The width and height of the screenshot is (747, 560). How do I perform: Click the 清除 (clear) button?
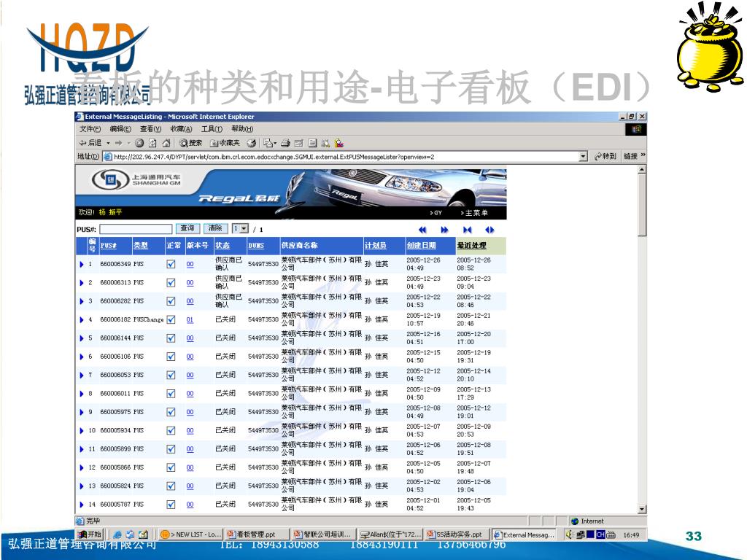[x=215, y=228]
